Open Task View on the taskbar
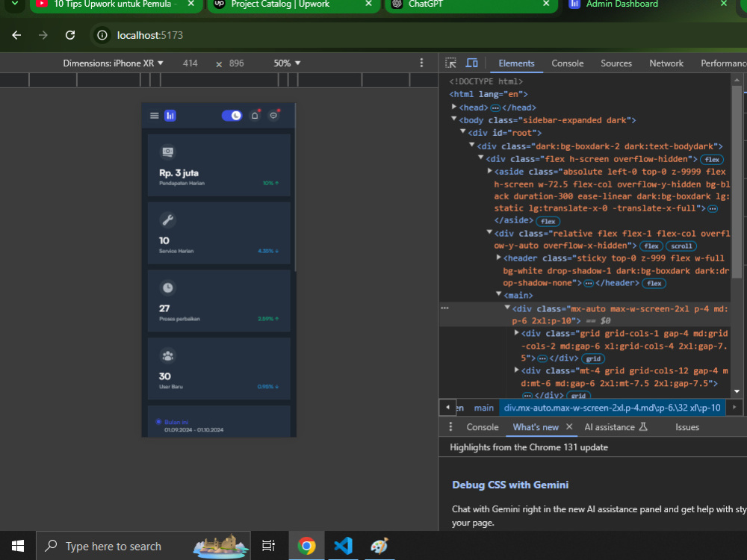The image size is (747, 560). [x=269, y=546]
